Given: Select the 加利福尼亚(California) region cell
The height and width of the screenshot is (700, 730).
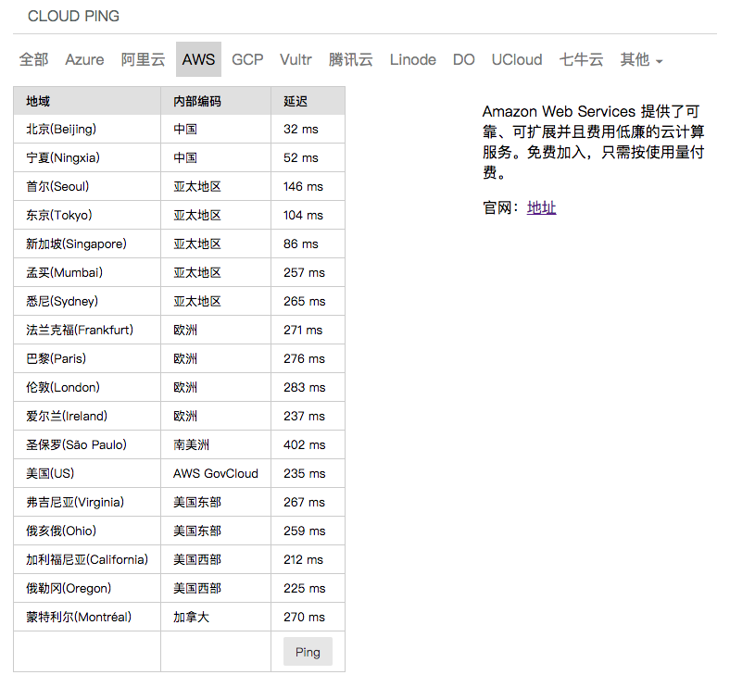Looking at the screenshot, I should tap(87, 559).
